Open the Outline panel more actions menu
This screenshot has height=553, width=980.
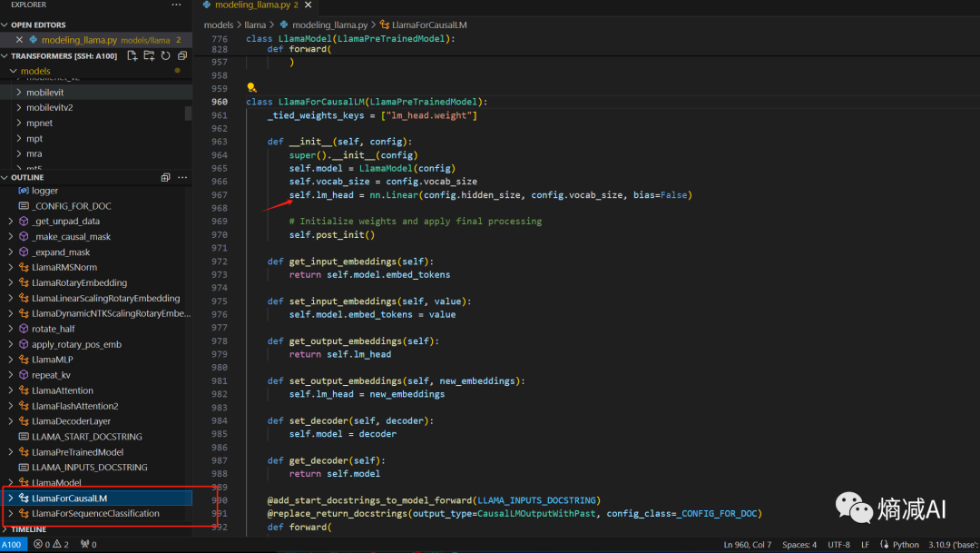pos(182,178)
